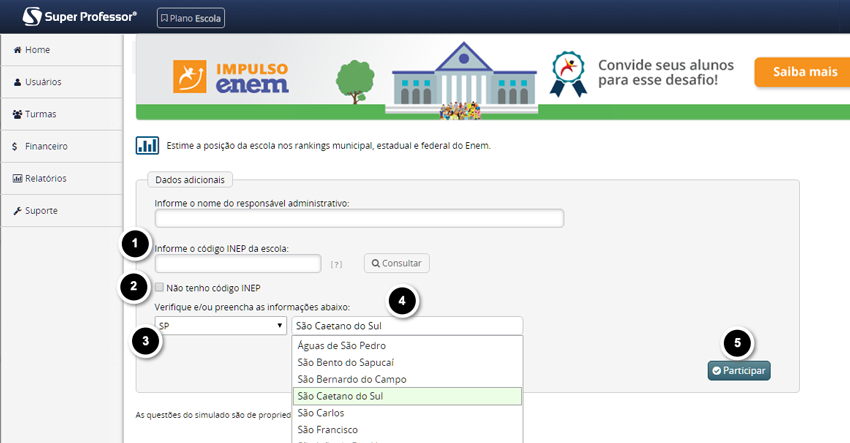Click the city field showing São Caetano do Sul
Viewport: 850px width, 443px height.
pyautogui.click(x=407, y=326)
